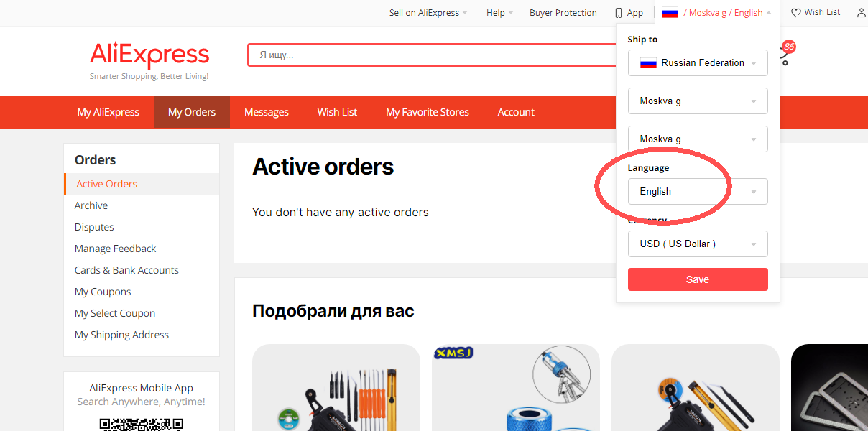
Task: Go to the Account tab
Action: (x=516, y=112)
